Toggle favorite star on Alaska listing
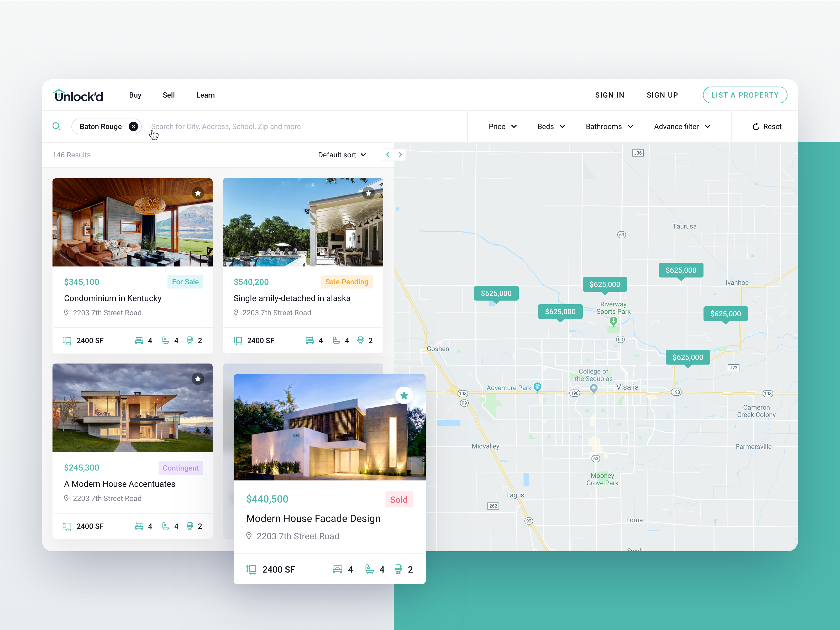The width and height of the screenshot is (840, 630). pyautogui.click(x=368, y=193)
